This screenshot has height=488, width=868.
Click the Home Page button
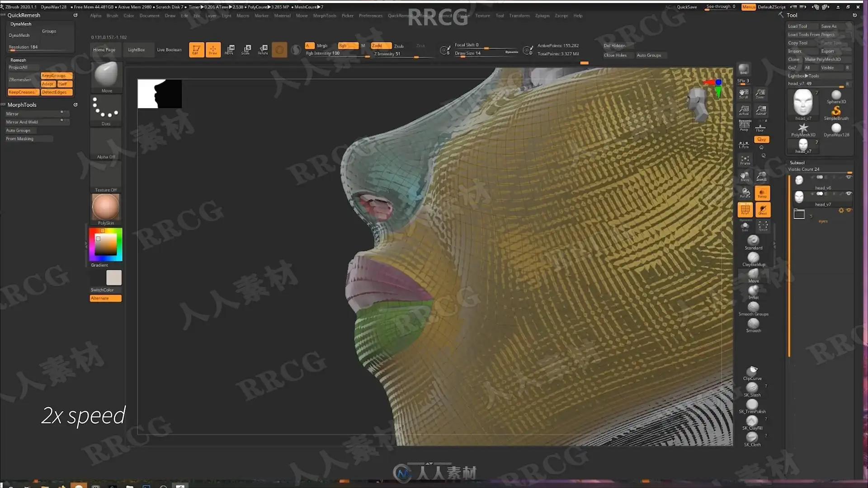[x=104, y=50]
